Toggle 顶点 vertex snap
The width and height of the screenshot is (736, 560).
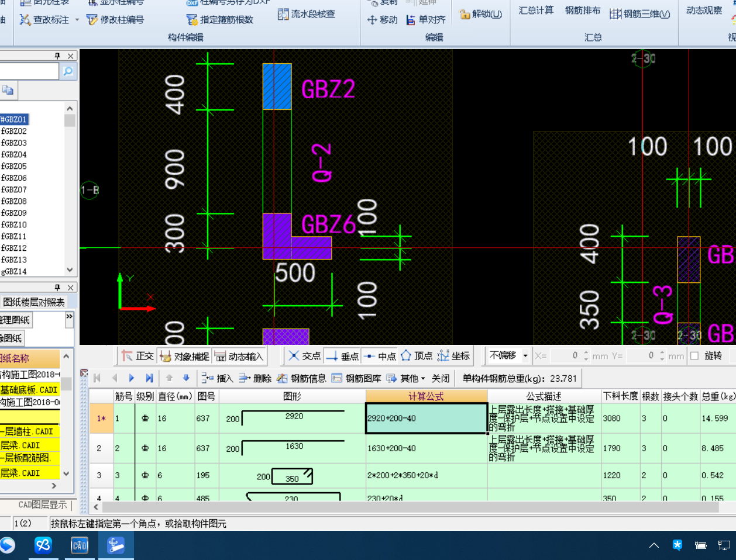click(x=417, y=356)
